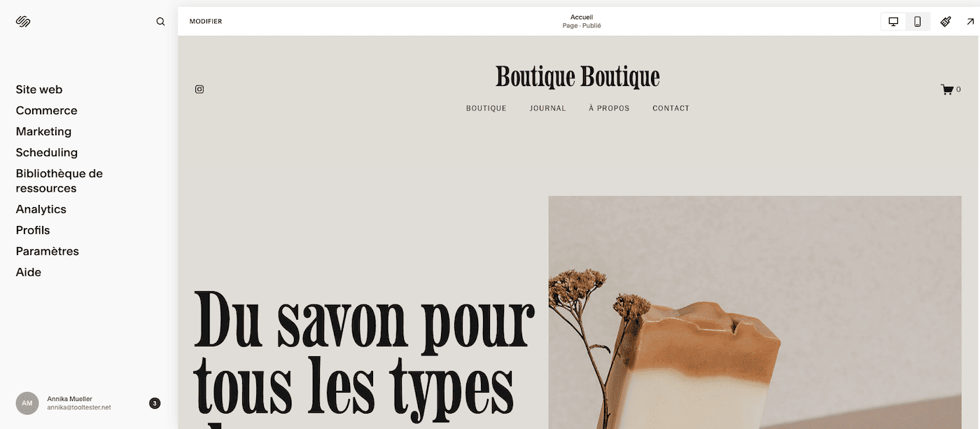Click the Squarespace logo icon
This screenshot has height=429, width=980.
23,22
